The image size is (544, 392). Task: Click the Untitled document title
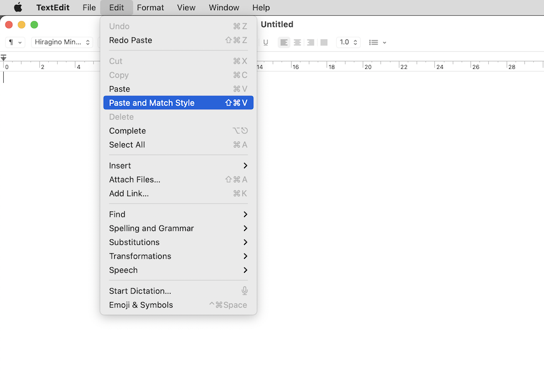277,24
